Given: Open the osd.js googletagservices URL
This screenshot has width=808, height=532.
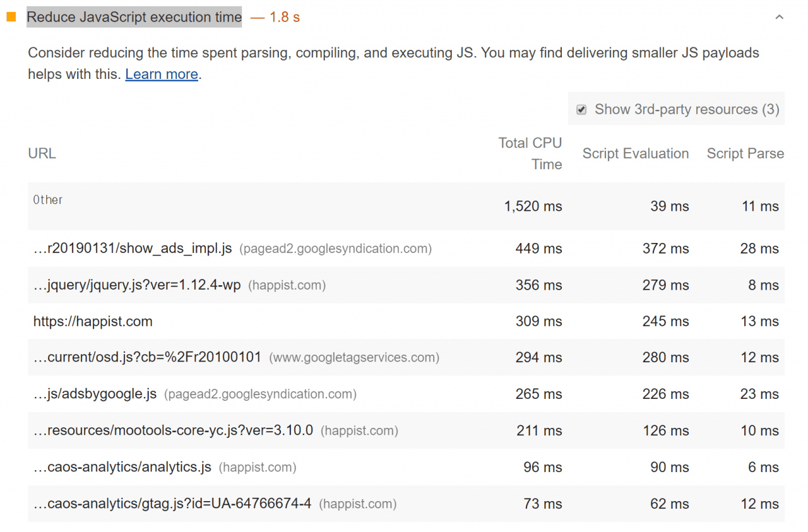Looking at the screenshot, I should [147, 357].
